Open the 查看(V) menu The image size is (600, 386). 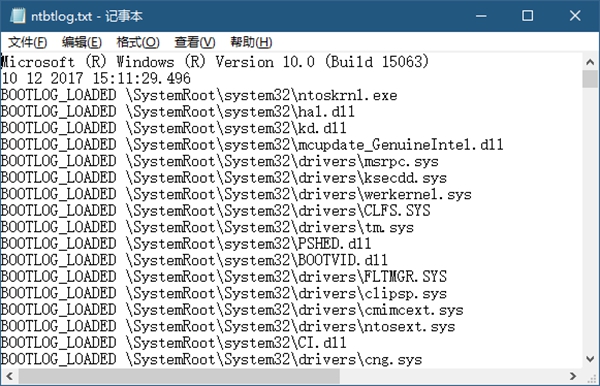pyautogui.click(x=195, y=42)
